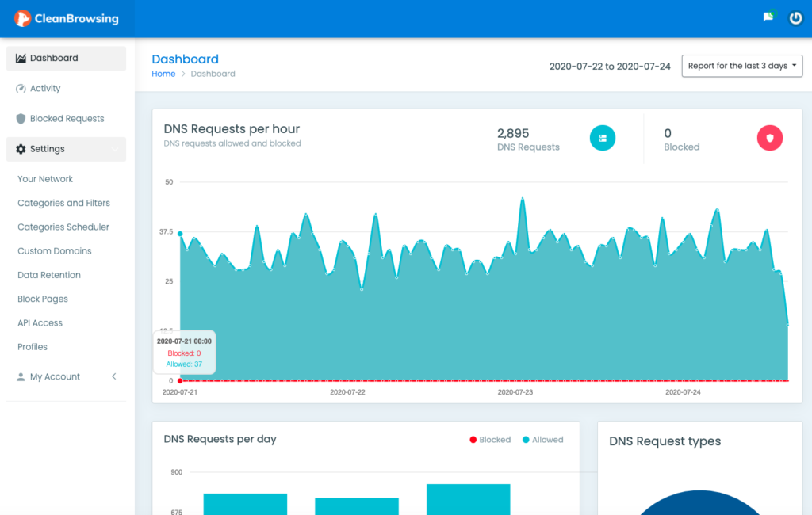Viewport: 812px width, 515px height.
Task: Click the CleanBrowsing logo icon
Action: [23, 18]
